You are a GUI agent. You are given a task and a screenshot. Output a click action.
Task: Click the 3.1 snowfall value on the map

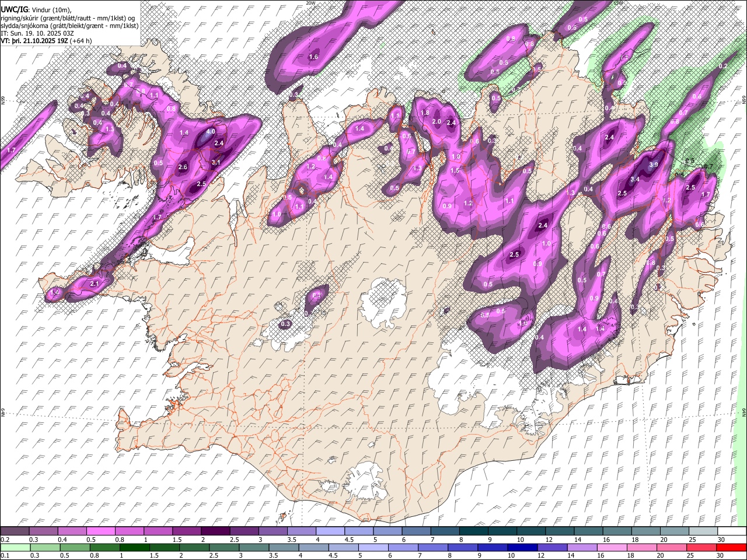[x=215, y=162]
